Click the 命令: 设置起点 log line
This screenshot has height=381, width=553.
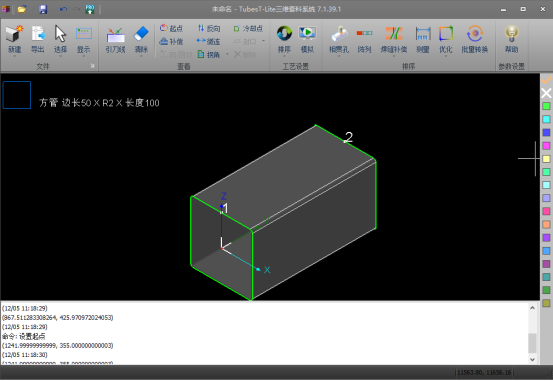(24, 336)
